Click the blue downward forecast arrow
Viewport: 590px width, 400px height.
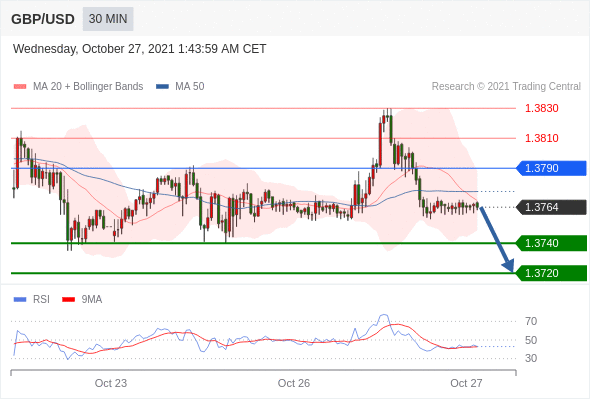497,239
